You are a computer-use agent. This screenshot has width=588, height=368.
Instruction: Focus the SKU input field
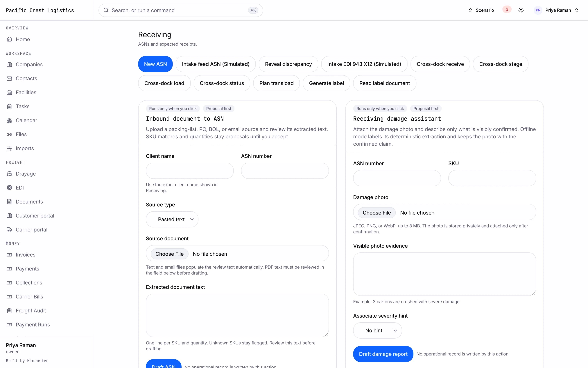[492, 178]
